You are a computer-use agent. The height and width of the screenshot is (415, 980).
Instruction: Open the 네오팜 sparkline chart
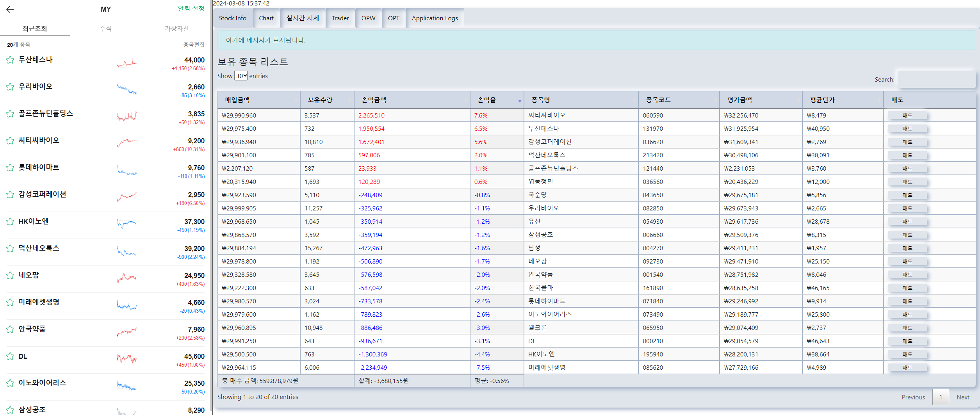coord(127,278)
